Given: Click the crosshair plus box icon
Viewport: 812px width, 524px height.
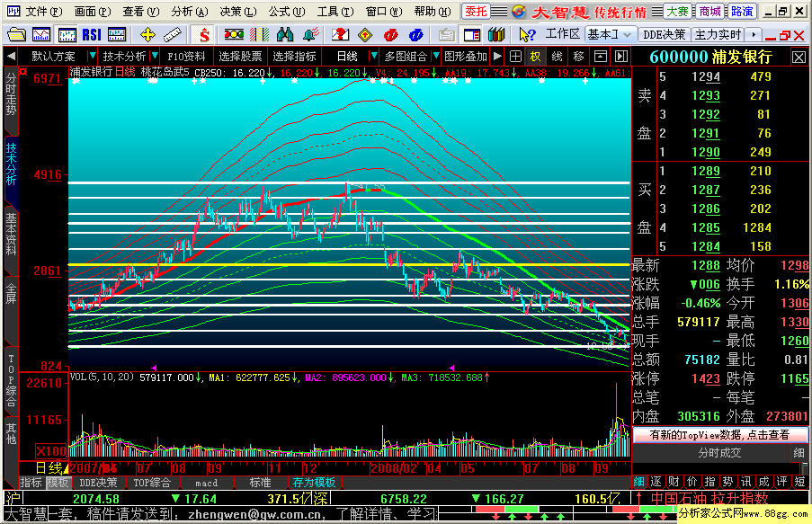Looking at the screenshot, I should click(515, 56).
